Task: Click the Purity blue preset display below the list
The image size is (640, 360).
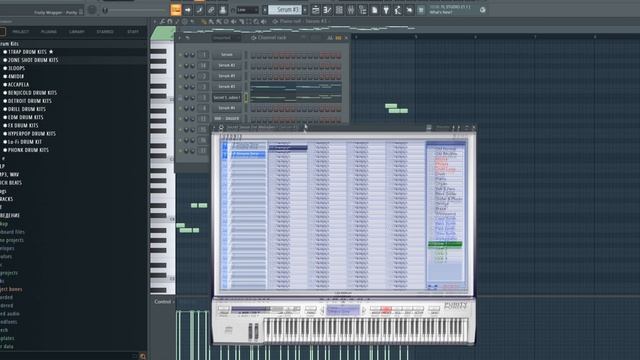Action: tap(343, 310)
